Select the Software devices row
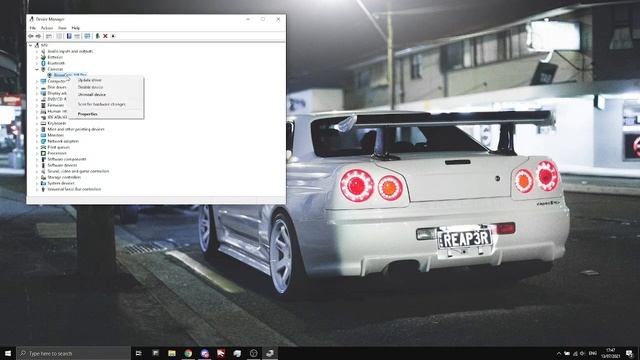 62,165
